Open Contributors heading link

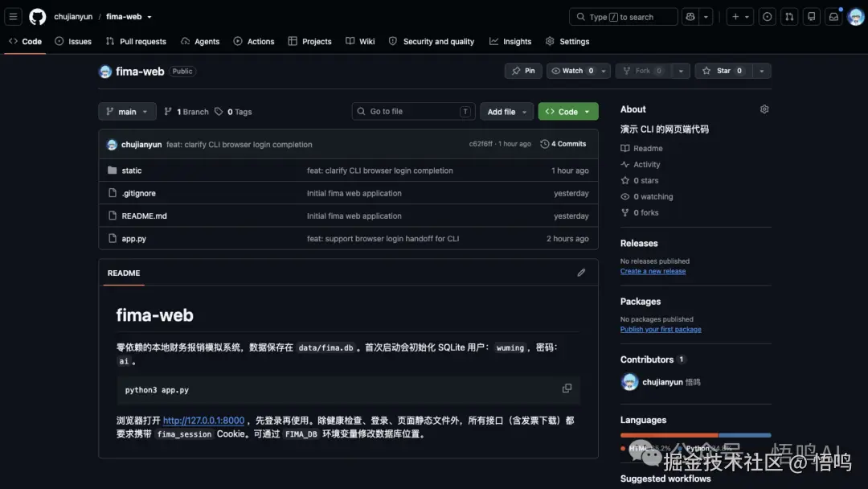[x=652, y=360]
